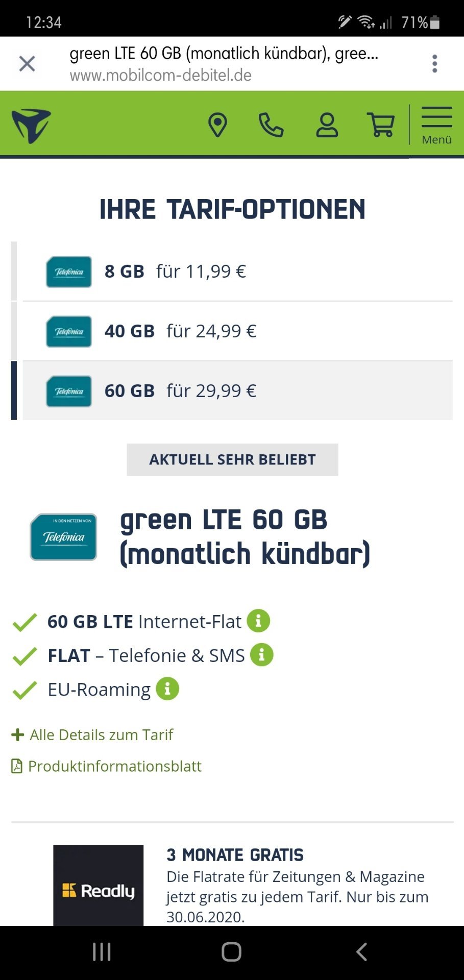Select the 8 GB für 11,99 € option
464x980 pixels.
[238, 272]
